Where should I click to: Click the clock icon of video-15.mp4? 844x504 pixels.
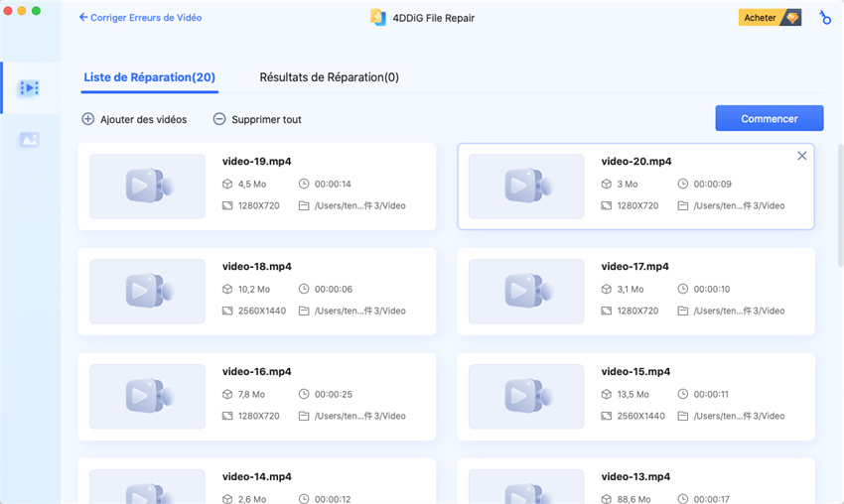682,394
